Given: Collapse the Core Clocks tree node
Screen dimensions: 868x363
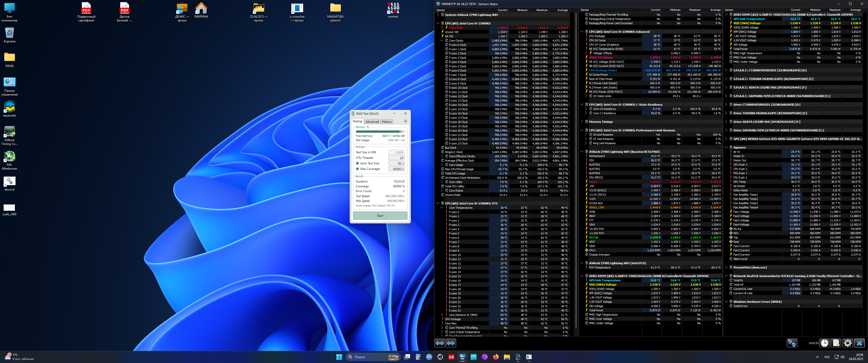Looking at the screenshot, I should 442,40.
